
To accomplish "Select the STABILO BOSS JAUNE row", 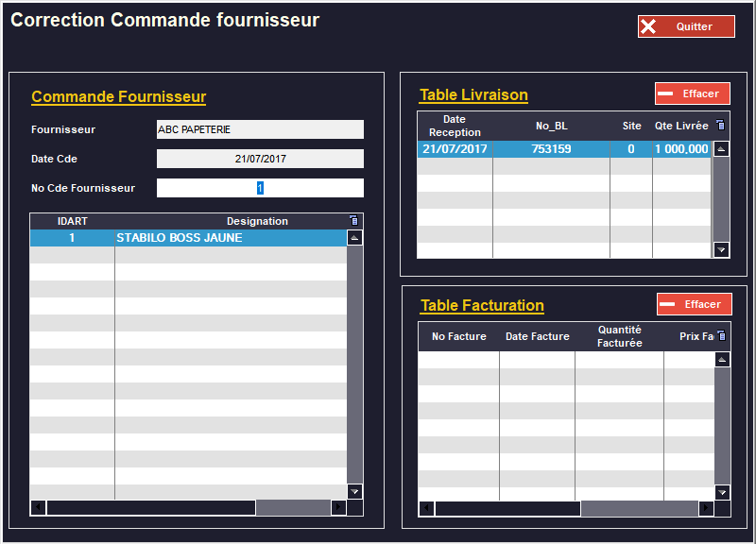I will point(180,238).
